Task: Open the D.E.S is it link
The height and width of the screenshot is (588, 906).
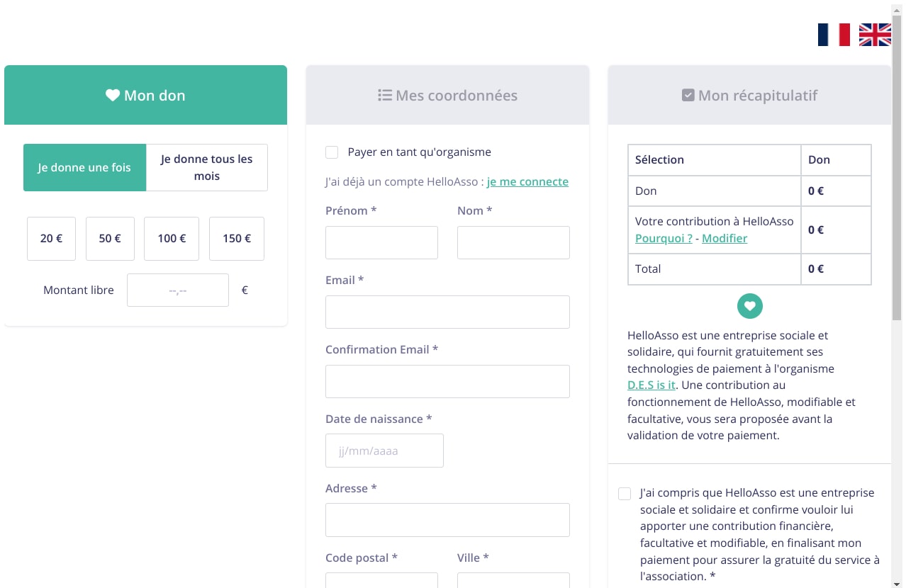Action: 651,385
